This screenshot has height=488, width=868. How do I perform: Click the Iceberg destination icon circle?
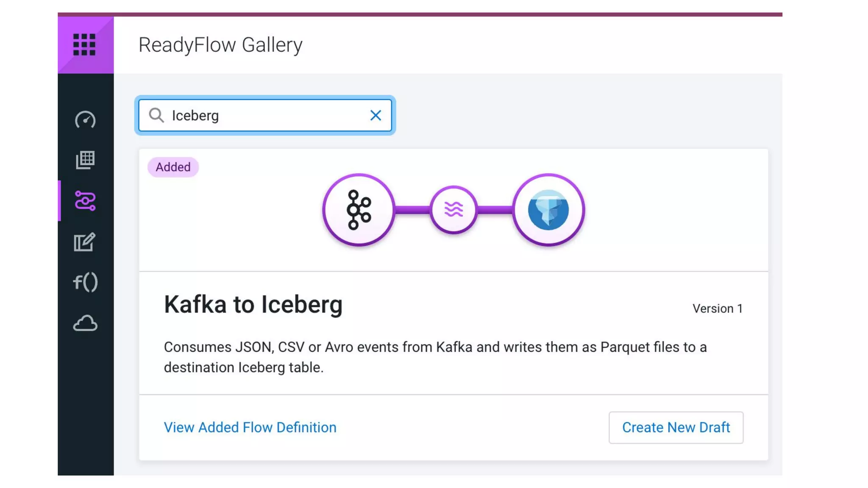point(548,210)
